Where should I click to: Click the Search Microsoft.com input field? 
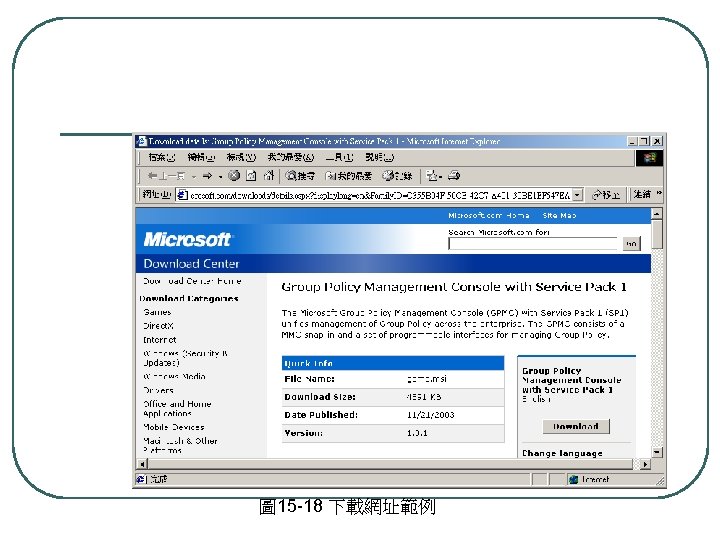coord(534,243)
